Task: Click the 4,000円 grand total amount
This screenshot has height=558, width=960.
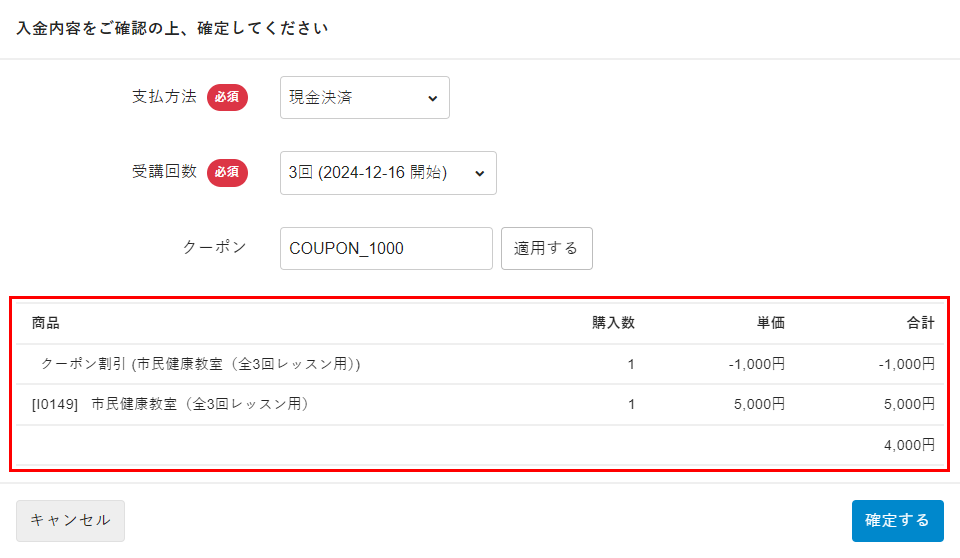Action: 909,445
